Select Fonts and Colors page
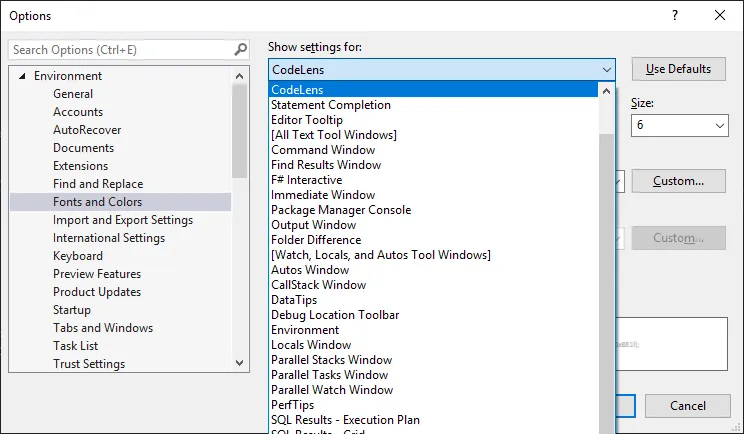Screen dimensions: 744x434 121,202
